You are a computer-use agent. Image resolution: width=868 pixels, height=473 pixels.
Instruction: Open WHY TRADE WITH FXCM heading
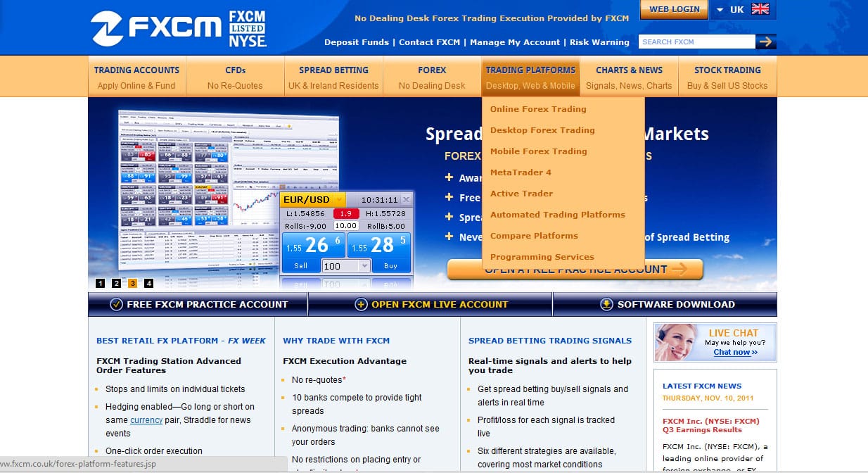click(336, 341)
